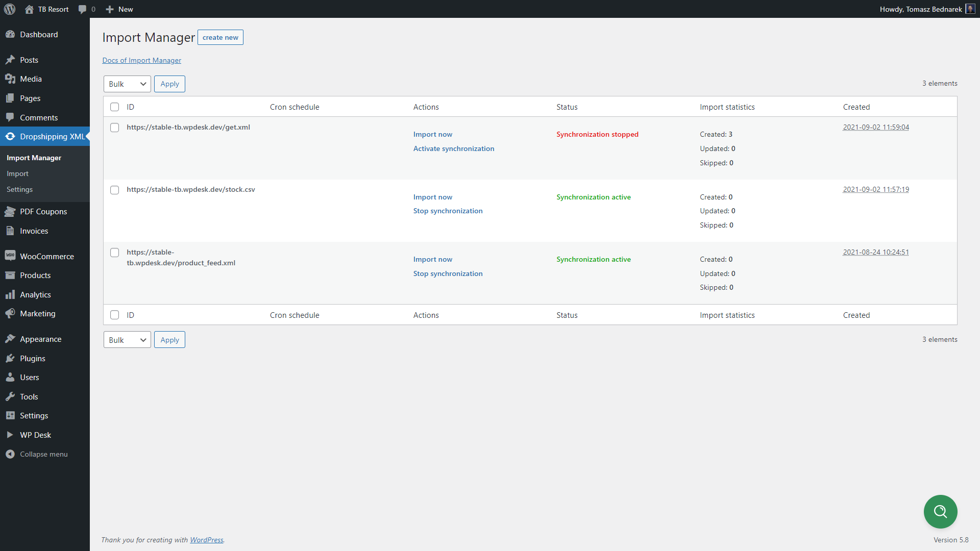Screen dimensions: 980x551
Task: Open the top Bulk actions dropdown
Action: coord(127,84)
